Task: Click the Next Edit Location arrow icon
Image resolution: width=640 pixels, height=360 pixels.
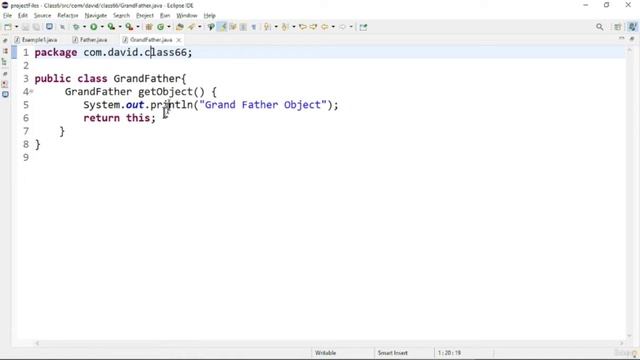Action: [313, 27]
